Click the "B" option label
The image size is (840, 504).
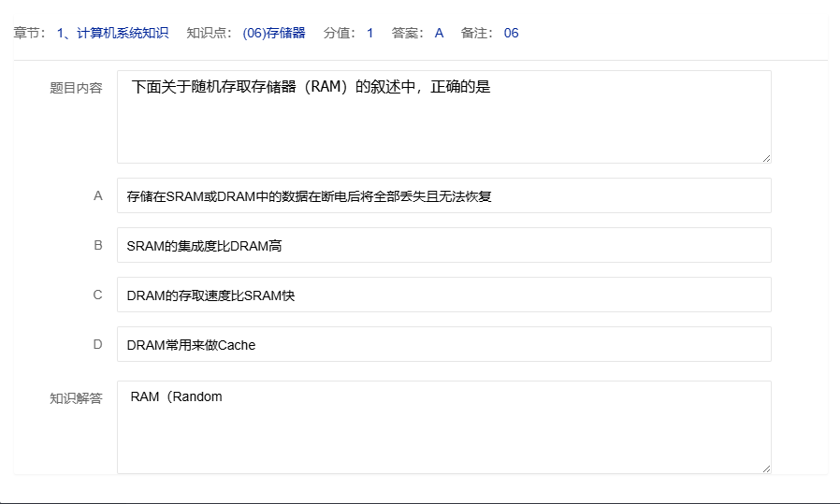[x=97, y=246]
